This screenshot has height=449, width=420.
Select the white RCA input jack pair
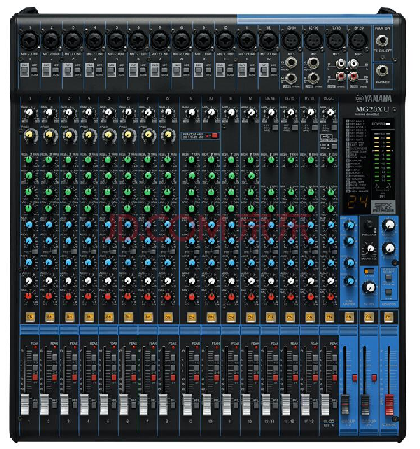point(347,63)
